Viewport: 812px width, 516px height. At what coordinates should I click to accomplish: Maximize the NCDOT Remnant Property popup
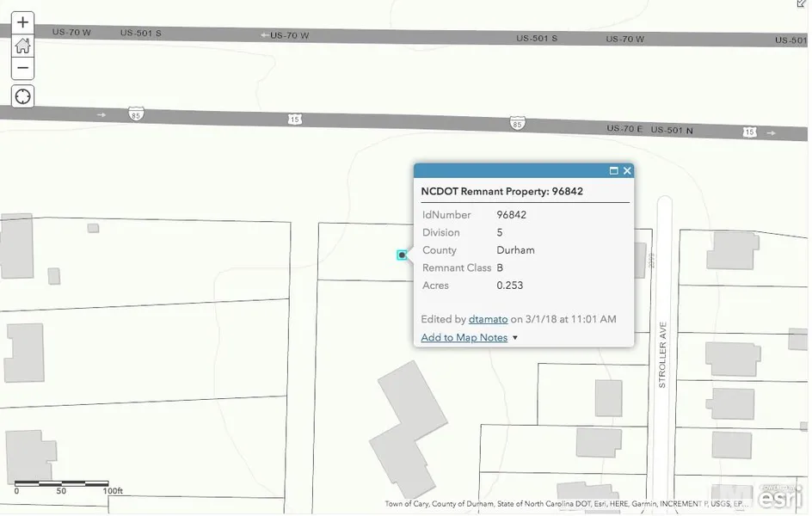point(613,171)
